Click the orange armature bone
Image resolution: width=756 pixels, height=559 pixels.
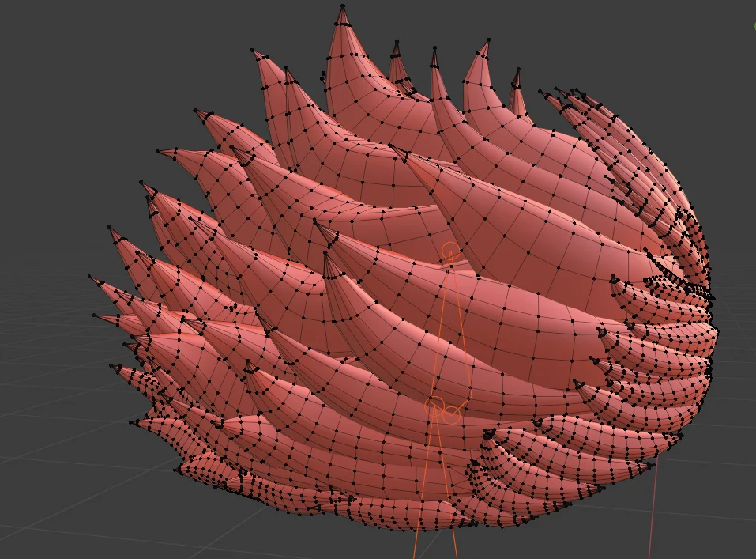point(444,332)
